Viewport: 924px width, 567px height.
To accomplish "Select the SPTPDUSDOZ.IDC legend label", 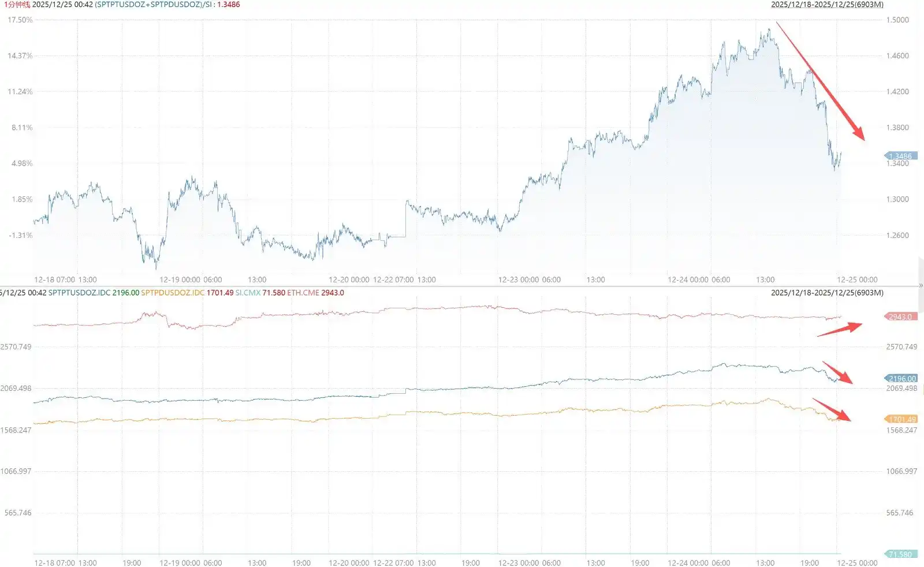I will [173, 293].
